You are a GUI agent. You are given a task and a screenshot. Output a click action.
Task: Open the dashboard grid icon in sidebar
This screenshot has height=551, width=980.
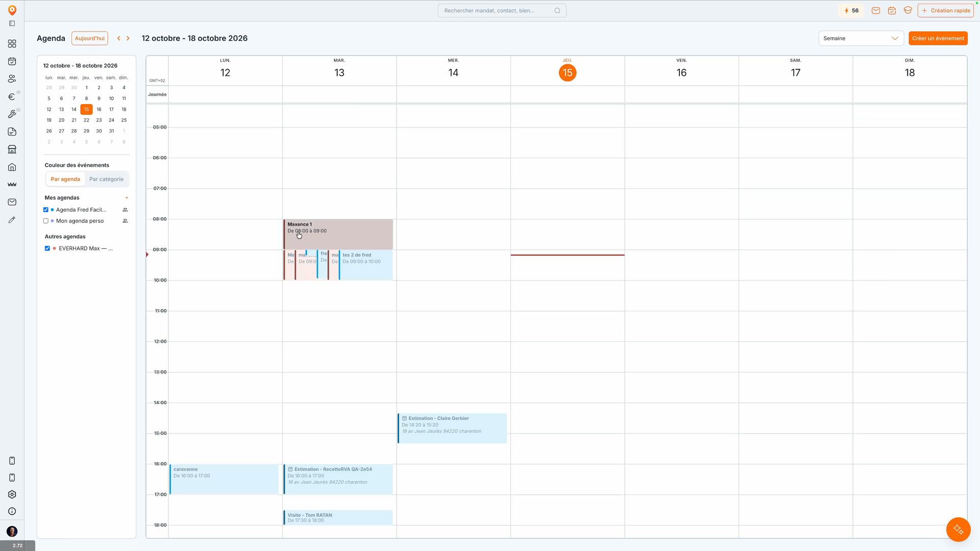pos(12,44)
